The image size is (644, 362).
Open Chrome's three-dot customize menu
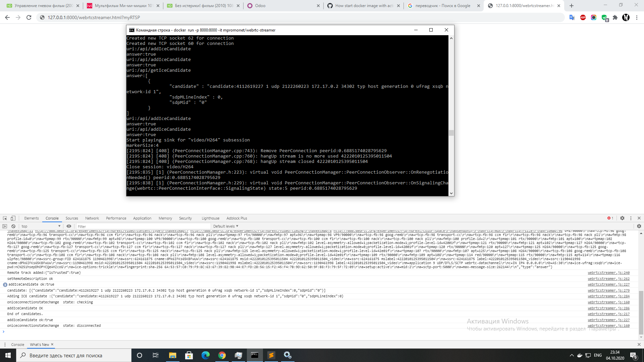(x=637, y=17)
